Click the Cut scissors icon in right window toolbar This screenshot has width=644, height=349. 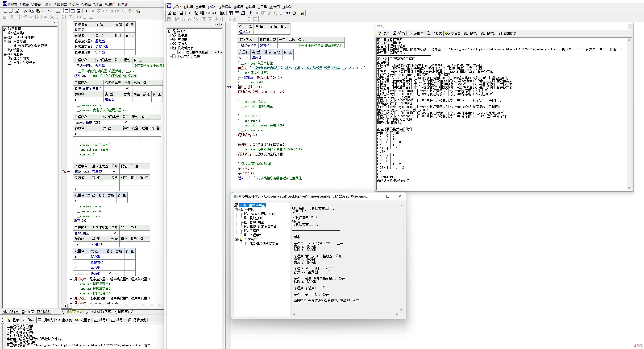[x=190, y=13]
